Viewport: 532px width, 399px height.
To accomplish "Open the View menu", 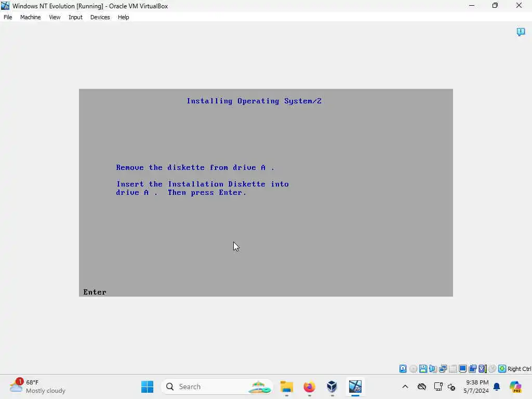I will 54,17.
